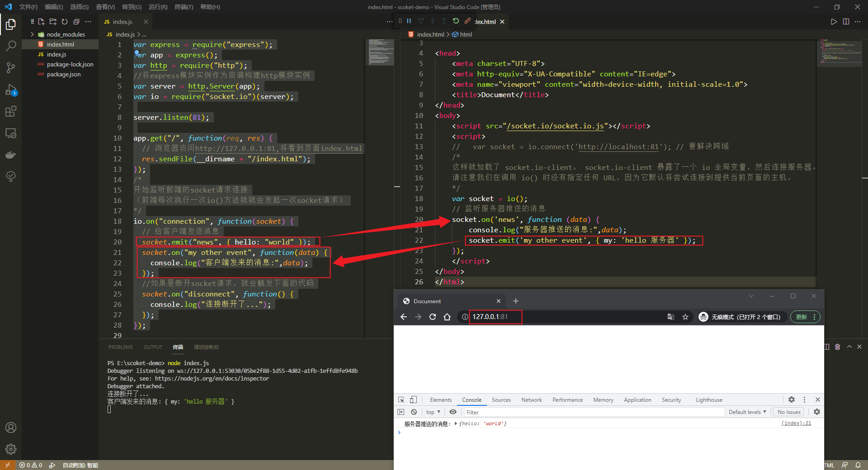Create a new folder in the explorer

[x=53, y=22]
